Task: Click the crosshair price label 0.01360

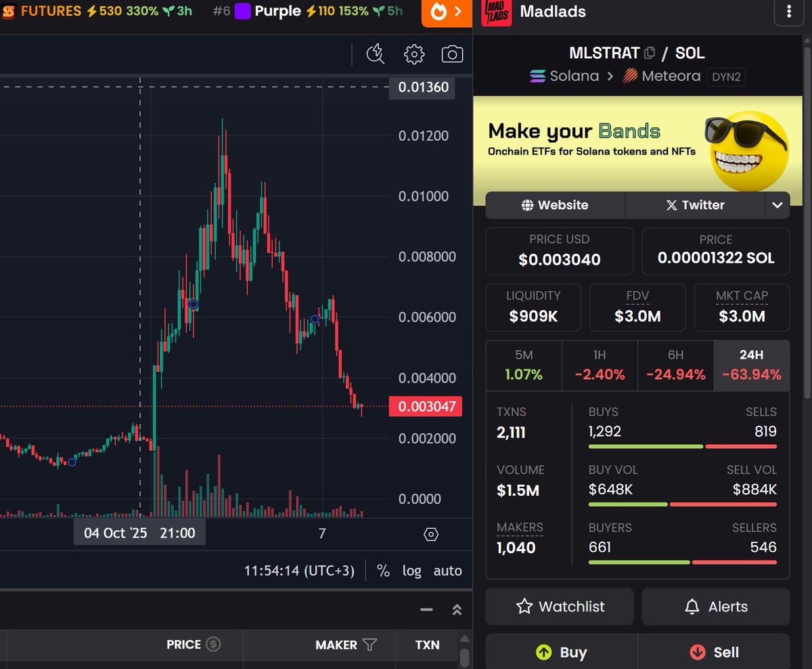Action: point(423,87)
